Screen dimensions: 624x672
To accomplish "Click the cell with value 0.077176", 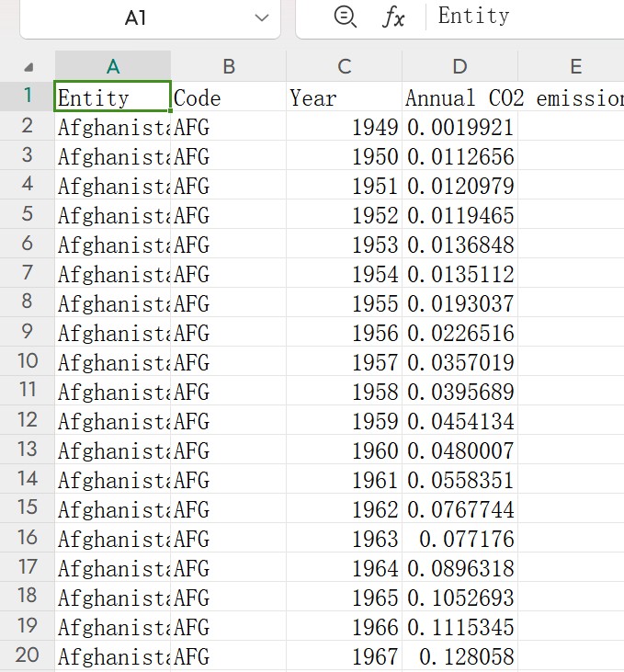I will coord(459,539).
